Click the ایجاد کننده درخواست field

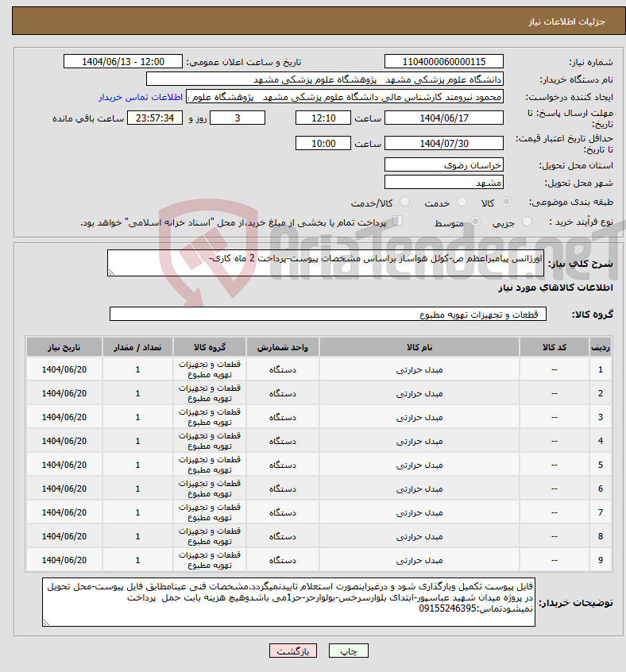pyautogui.click(x=345, y=97)
